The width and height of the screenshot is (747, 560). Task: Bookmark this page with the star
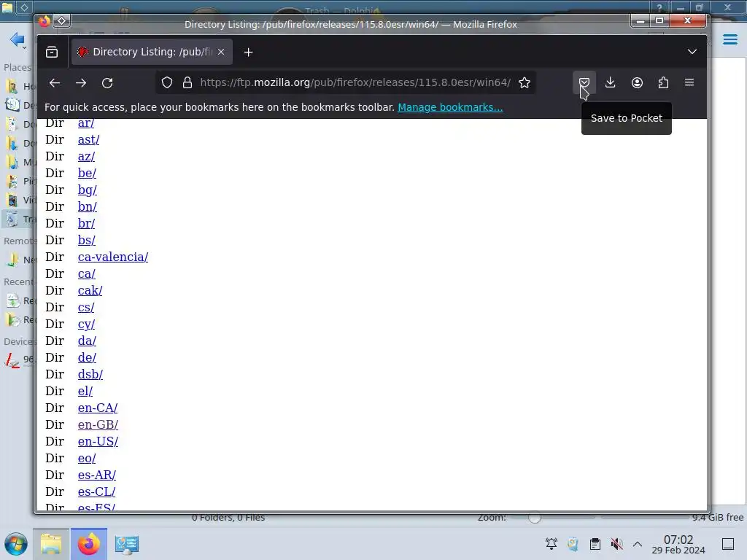(x=525, y=83)
